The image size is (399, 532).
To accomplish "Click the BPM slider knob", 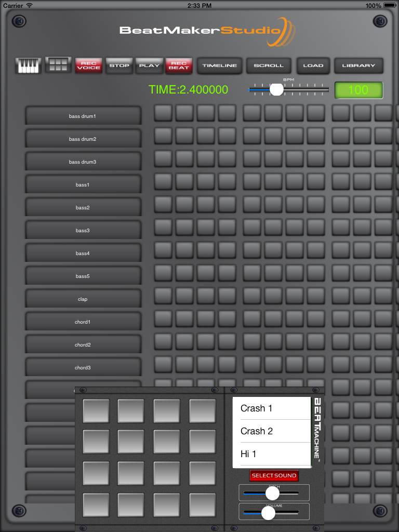I will point(276,89).
